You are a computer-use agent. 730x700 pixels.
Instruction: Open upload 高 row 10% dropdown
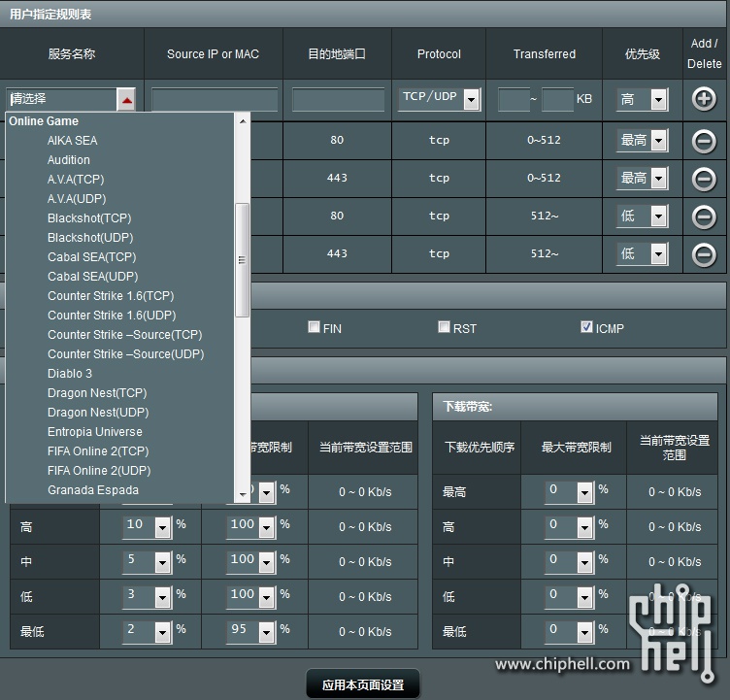click(148, 526)
